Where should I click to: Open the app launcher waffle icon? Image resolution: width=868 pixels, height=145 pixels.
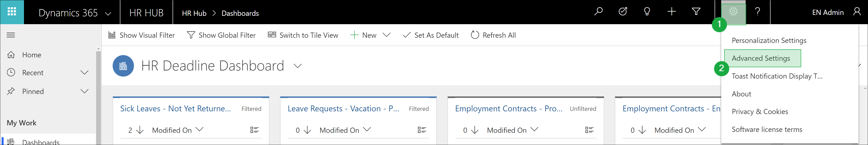click(12, 12)
